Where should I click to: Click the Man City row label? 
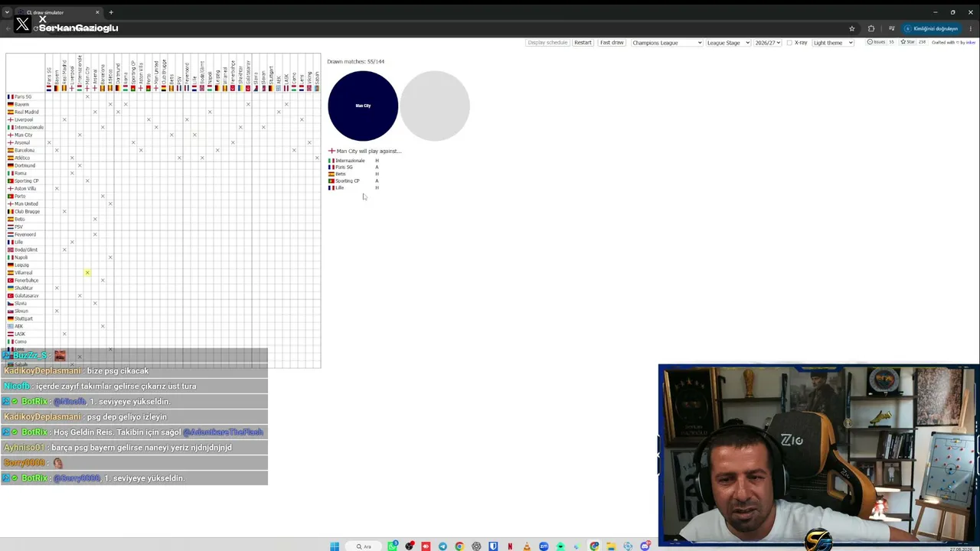(23, 135)
